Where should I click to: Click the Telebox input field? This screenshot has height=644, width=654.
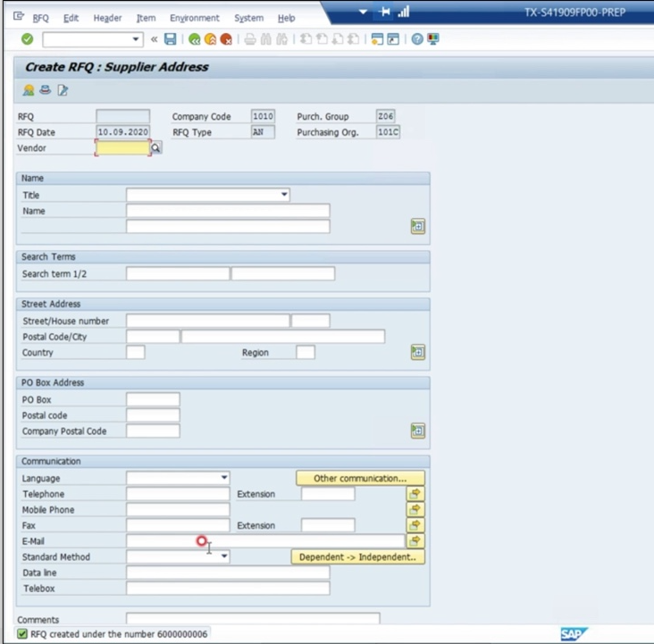point(228,589)
